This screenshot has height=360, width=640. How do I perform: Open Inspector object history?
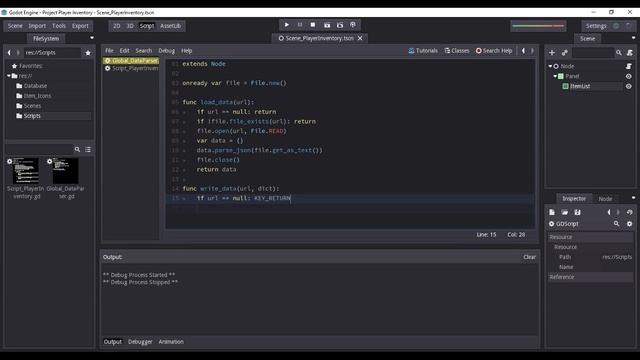[630, 212]
